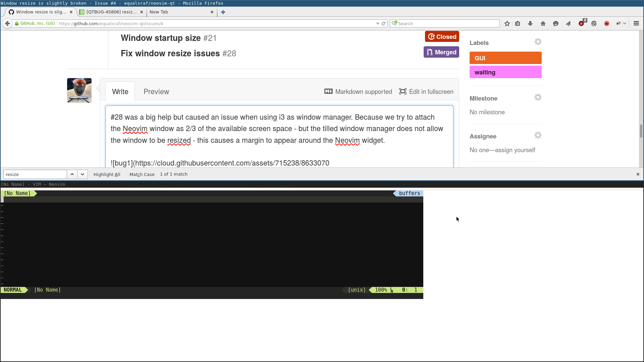The height and width of the screenshot is (362, 644).
Task: Toggle Match Case in find bar
Action: [x=142, y=174]
